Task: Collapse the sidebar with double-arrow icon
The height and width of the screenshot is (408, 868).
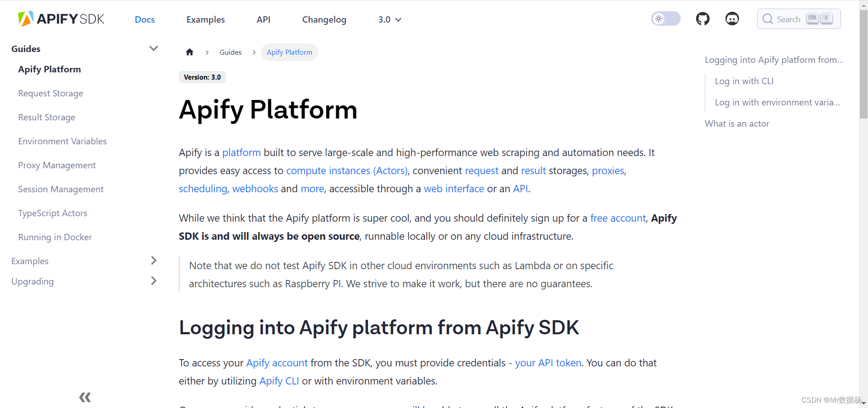Action: [x=85, y=398]
